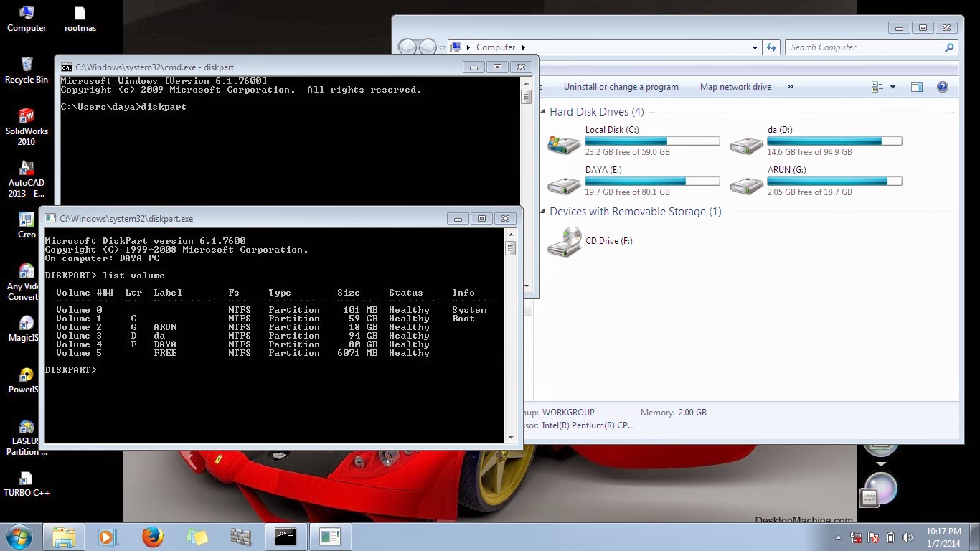Click the Show desktop strip on taskbar
The width and height of the screenshot is (980, 551).
point(975,537)
